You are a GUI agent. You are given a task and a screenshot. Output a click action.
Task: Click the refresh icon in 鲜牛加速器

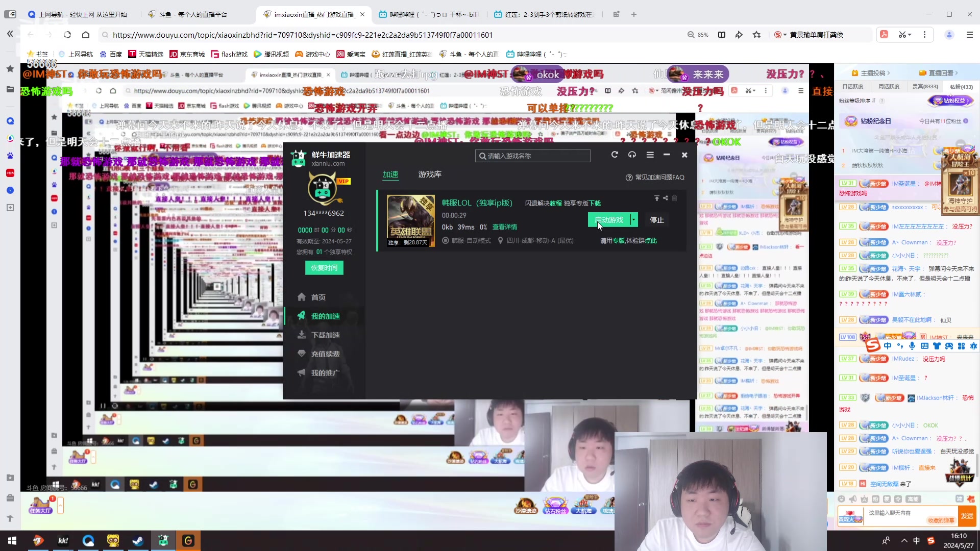[x=615, y=155]
